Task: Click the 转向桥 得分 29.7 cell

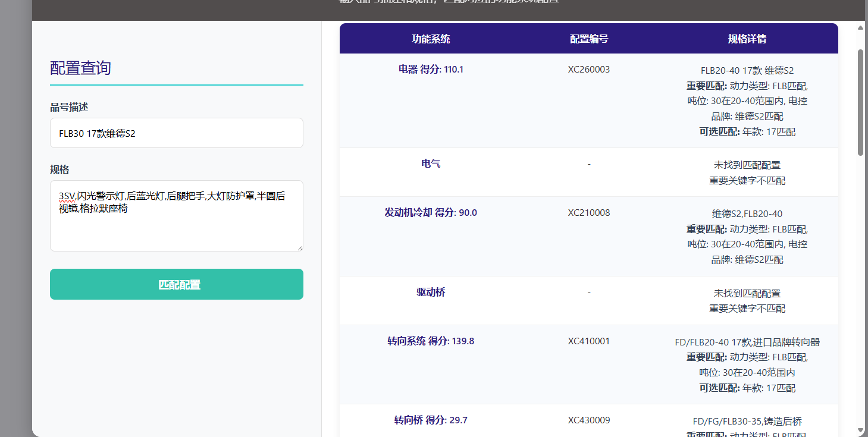Action: click(x=431, y=420)
